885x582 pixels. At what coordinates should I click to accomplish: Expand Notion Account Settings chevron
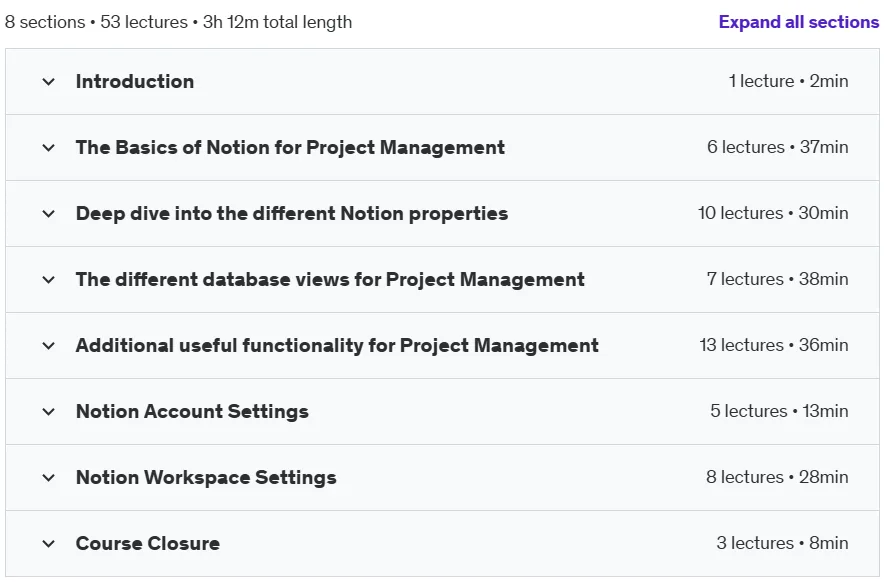pos(49,412)
